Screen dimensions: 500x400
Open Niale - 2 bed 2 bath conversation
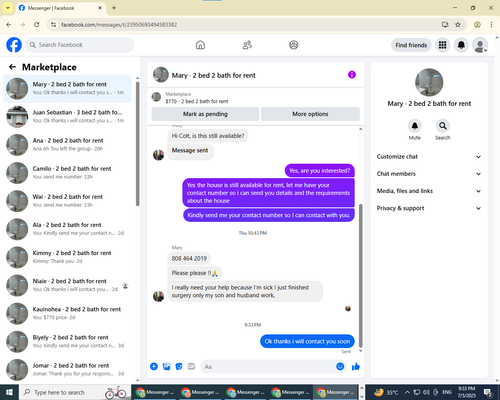point(67,285)
